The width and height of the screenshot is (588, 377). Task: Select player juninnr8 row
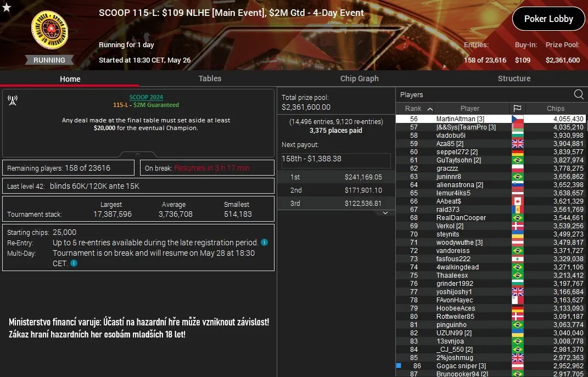490,177
